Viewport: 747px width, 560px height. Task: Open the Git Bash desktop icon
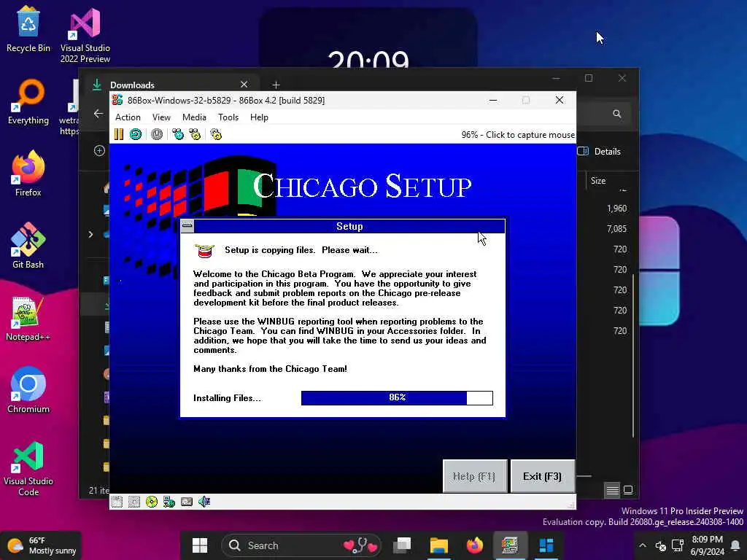tap(28, 246)
